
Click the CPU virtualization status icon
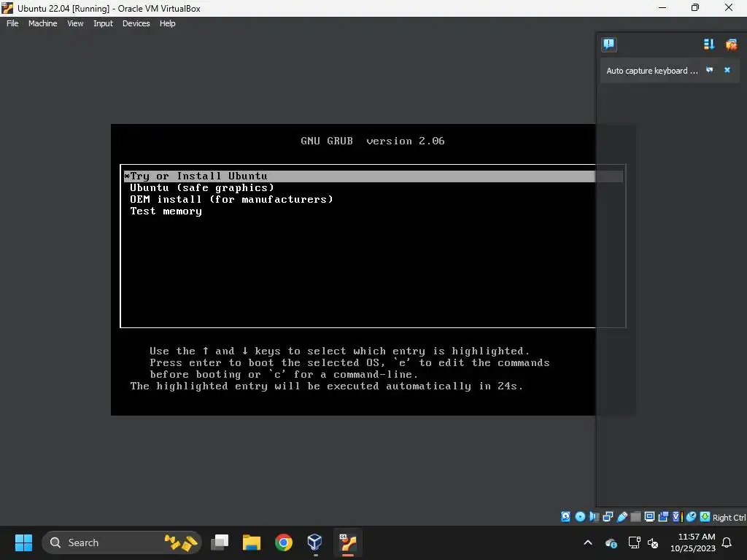click(x=678, y=517)
